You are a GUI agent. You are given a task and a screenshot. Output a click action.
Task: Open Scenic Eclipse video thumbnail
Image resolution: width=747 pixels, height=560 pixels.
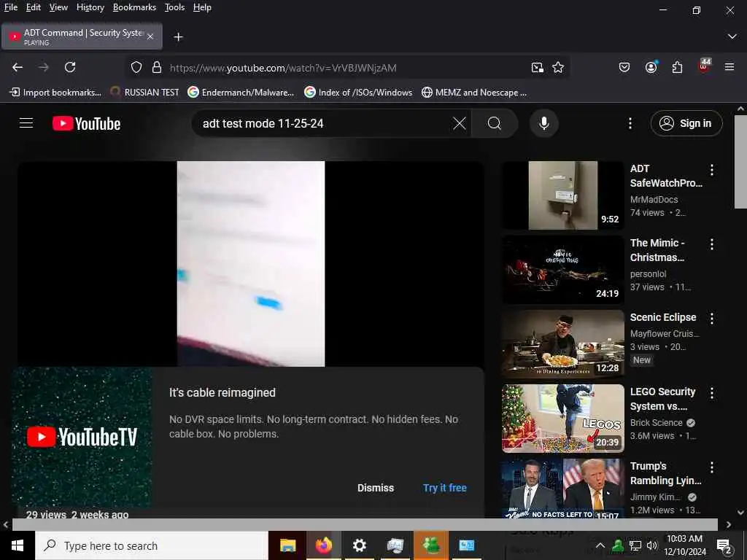pos(562,344)
